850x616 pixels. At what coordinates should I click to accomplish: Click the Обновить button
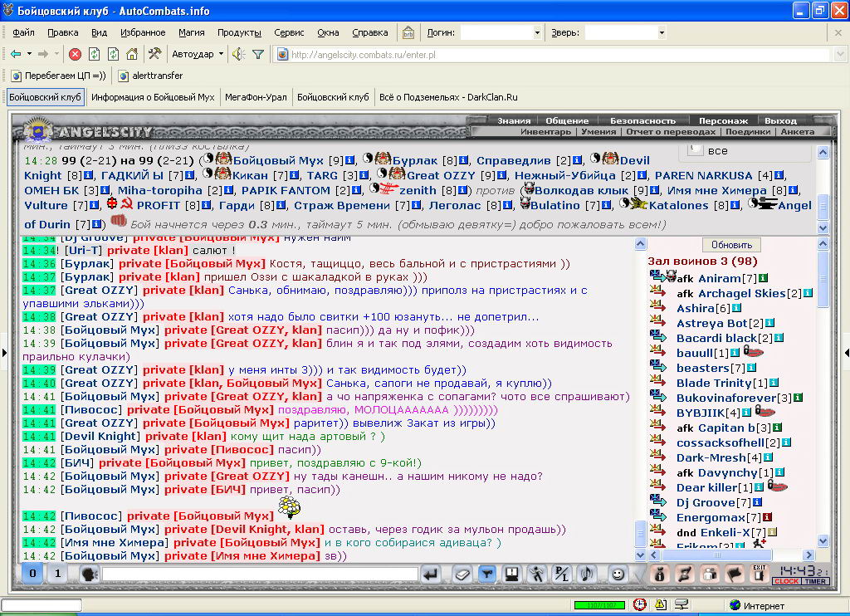pos(731,245)
